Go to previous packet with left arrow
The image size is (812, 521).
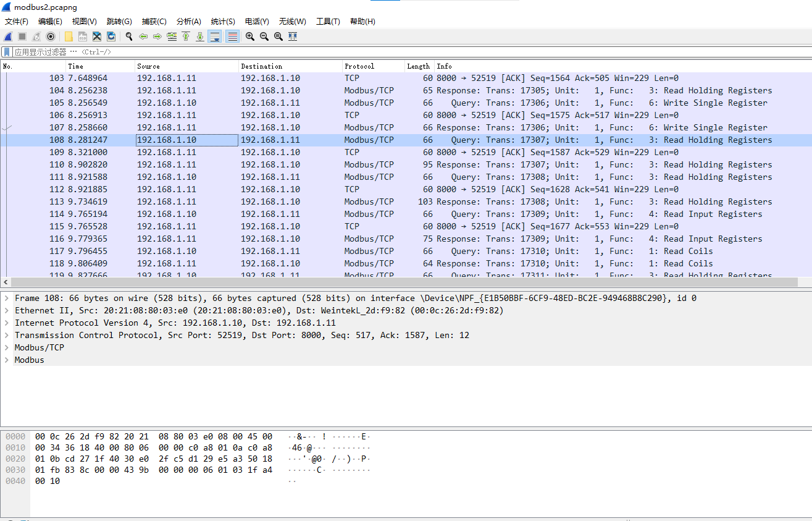(143, 36)
